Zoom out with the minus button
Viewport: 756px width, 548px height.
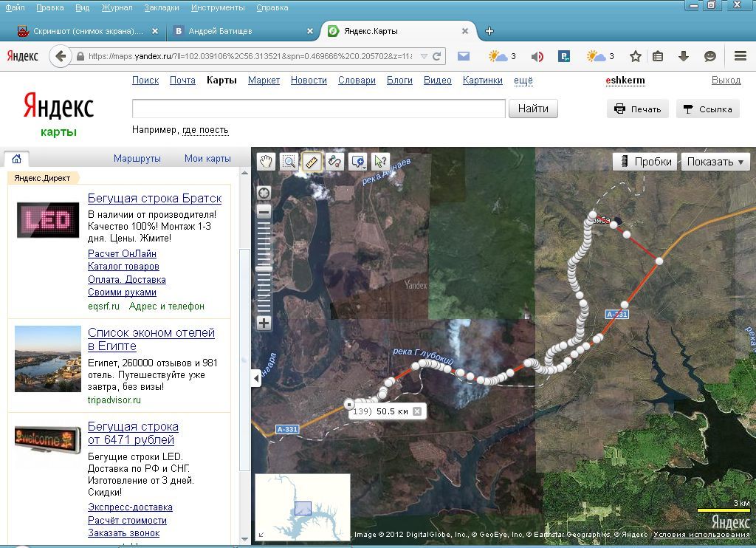pos(264,212)
